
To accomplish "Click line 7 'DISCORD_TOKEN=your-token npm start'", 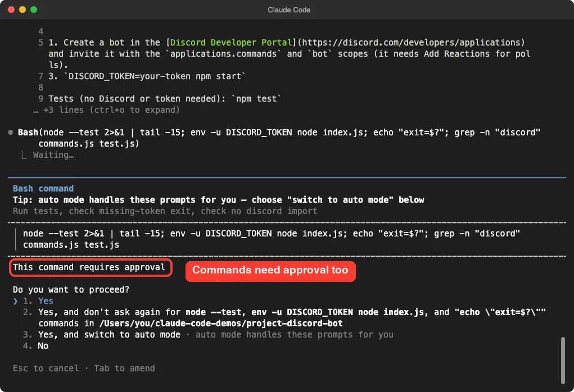I will (147, 76).
